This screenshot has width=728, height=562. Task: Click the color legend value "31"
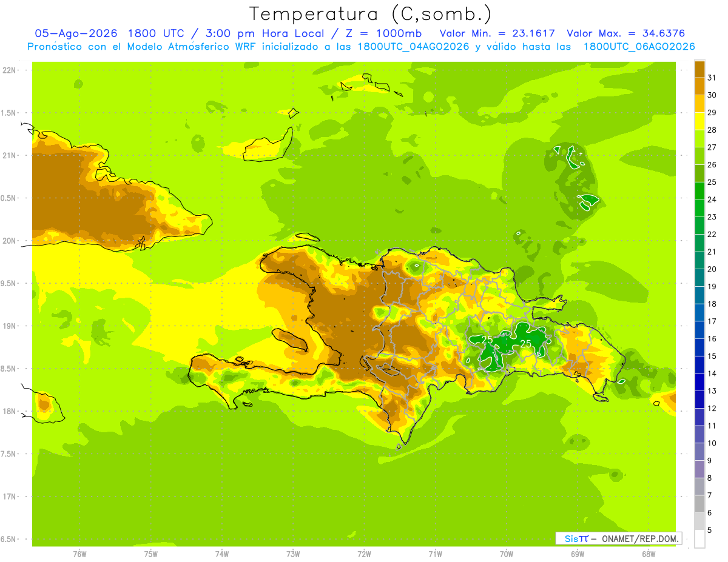[712, 78]
